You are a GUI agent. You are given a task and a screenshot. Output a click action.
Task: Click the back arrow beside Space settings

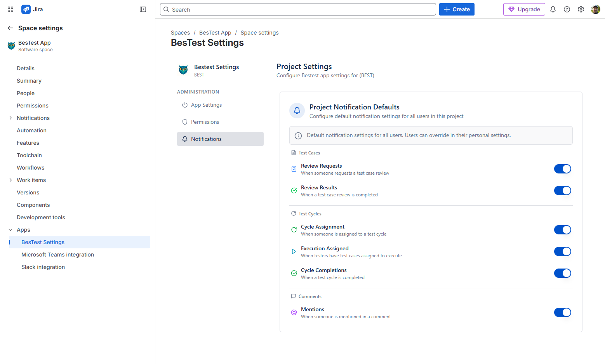10,28
